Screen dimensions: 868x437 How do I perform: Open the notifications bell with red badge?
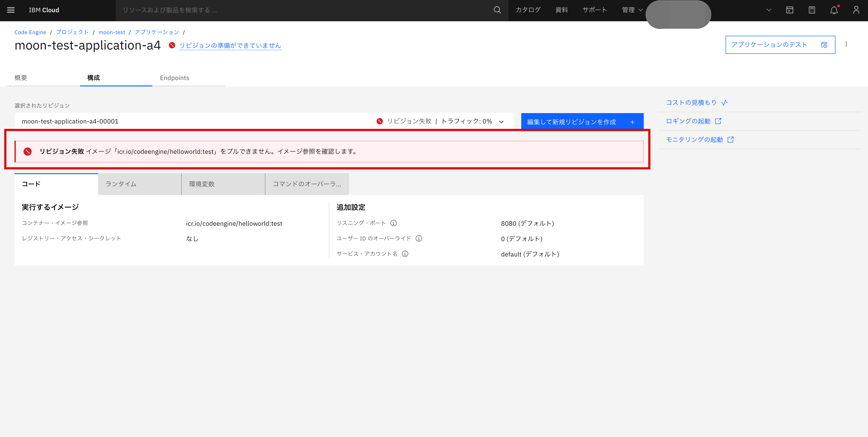(834, 10)
